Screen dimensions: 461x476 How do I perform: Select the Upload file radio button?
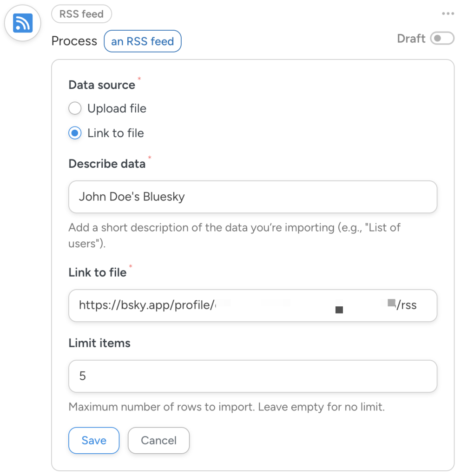point(75,108)
